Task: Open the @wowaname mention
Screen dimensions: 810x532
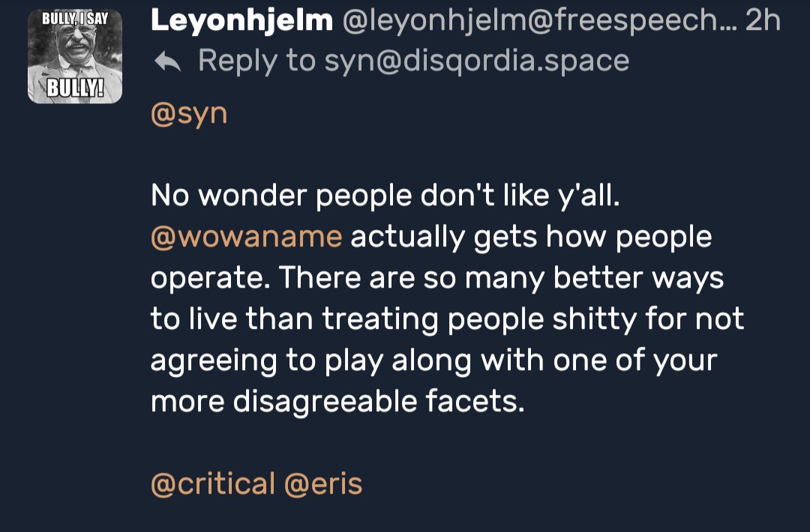Action: [x=246, y=237]
